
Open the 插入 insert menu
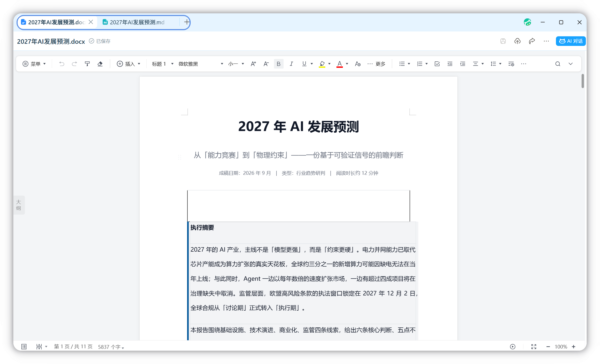[128, 64]
